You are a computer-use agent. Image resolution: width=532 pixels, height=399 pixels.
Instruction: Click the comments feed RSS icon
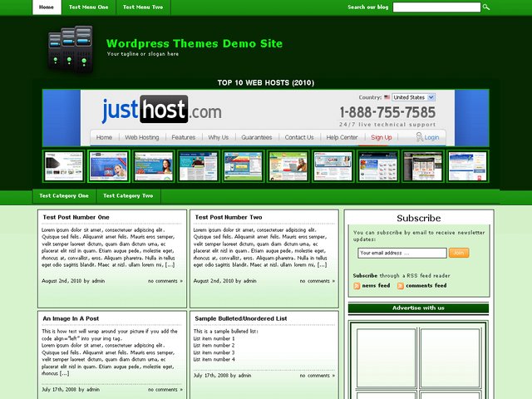(x=401, y=286)
